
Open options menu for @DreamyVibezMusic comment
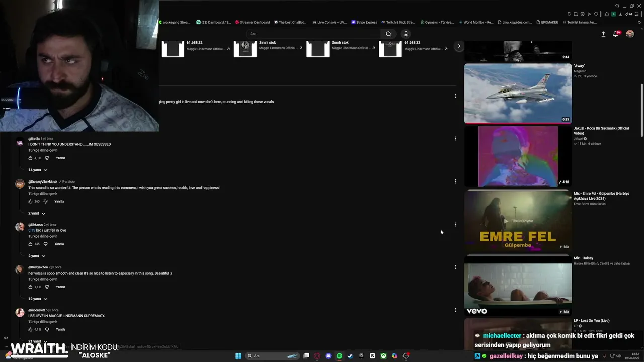tap(455, 182)
